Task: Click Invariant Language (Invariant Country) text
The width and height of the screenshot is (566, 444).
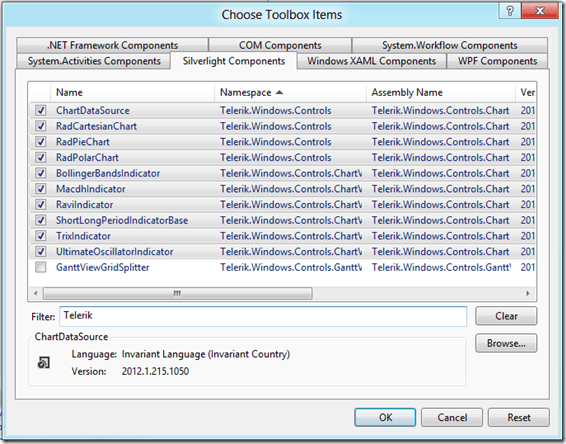Action: pos(206,354)
